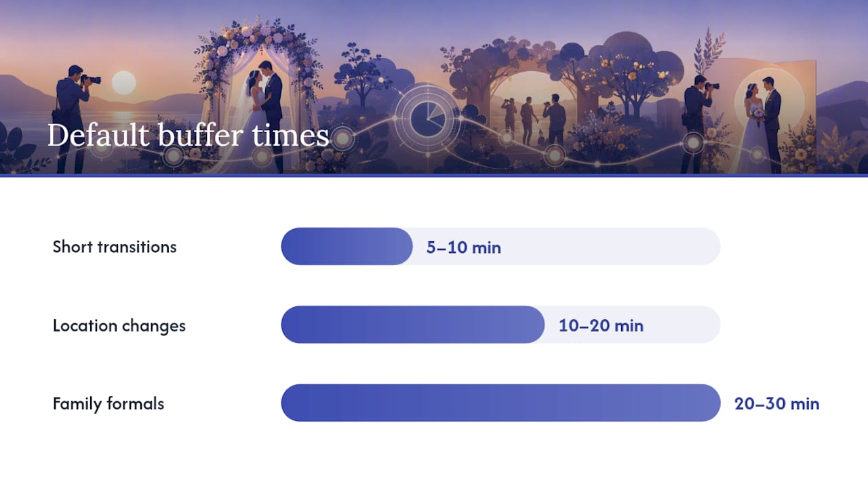Click the filled Location changes bar

pos(412,325)
